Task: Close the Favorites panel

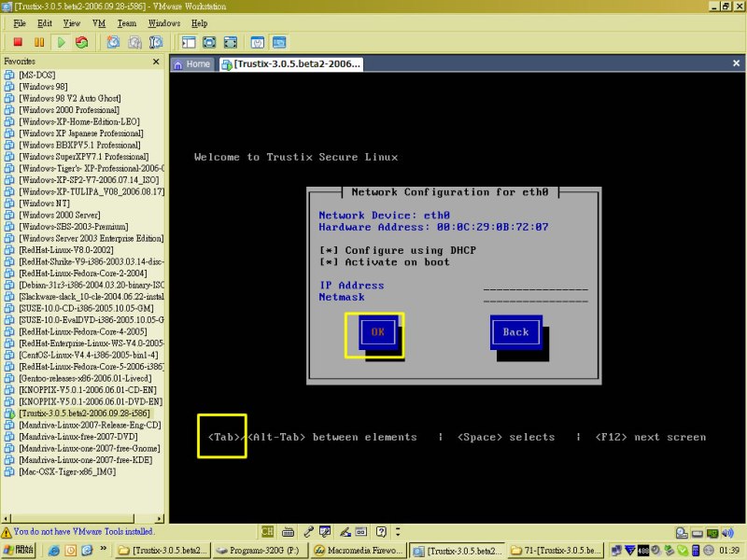Action: (156, 62)
